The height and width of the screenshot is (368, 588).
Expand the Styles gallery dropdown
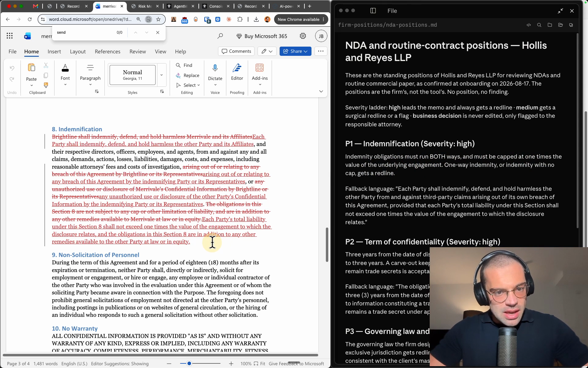click(161, 75)
